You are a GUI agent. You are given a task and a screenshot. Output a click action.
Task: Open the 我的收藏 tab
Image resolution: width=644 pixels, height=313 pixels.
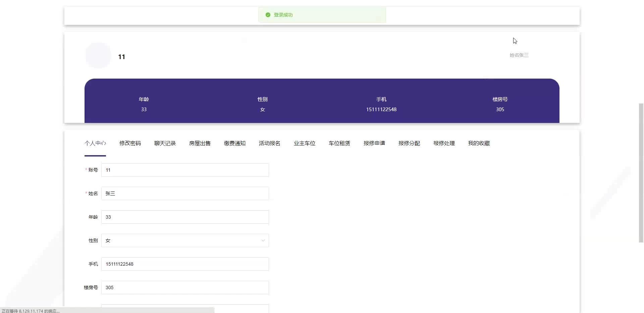point(479,143)
